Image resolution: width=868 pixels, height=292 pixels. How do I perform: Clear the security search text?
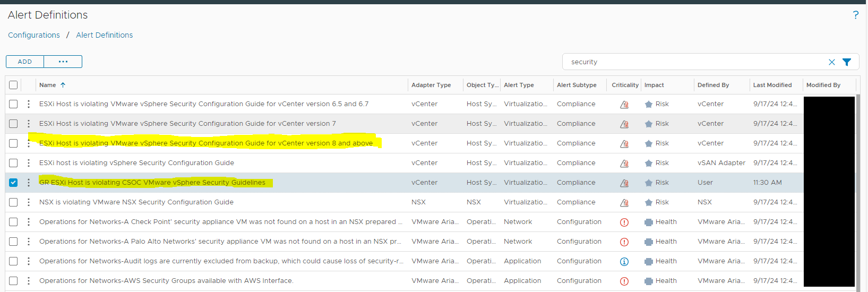(831, 62)
